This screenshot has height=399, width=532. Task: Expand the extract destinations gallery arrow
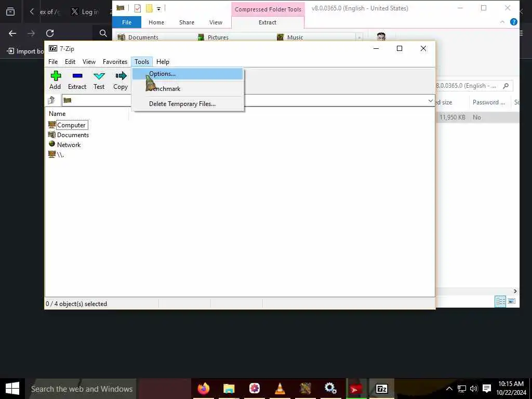pyautogui.click(x=359, y=37)
